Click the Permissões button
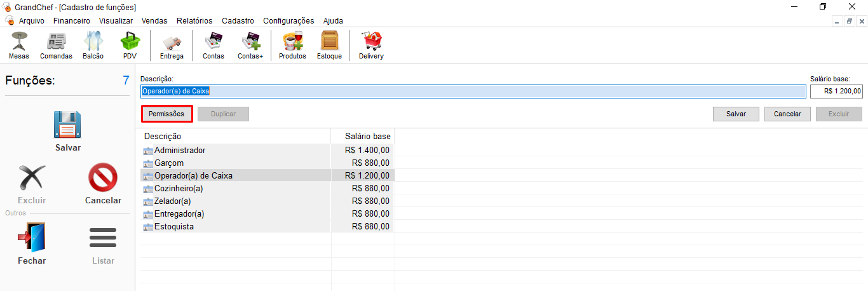The width and height of the screenshot is (868, 291). point(166,114)
